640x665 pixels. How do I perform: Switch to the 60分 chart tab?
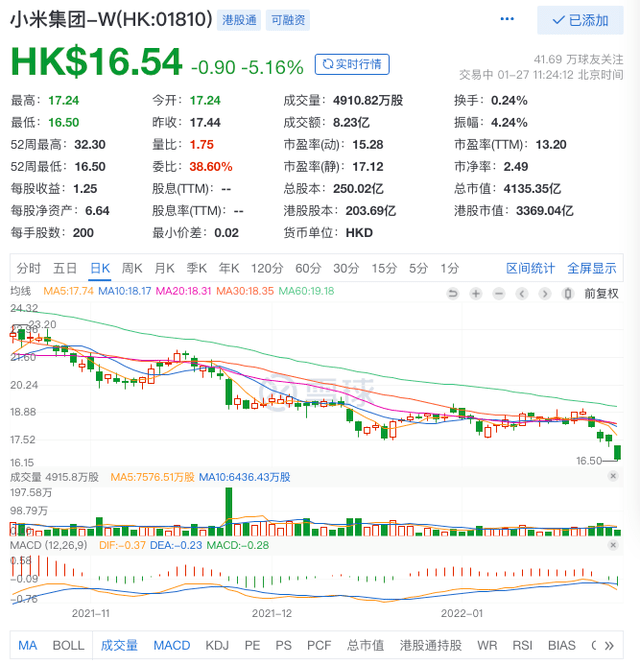pyautogui.click(x=308, y=268)
